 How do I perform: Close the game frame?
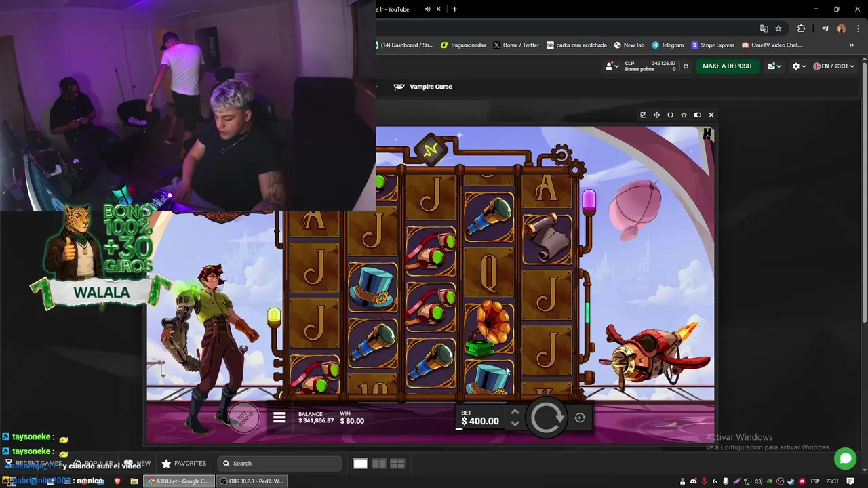[x=711, y=115]
